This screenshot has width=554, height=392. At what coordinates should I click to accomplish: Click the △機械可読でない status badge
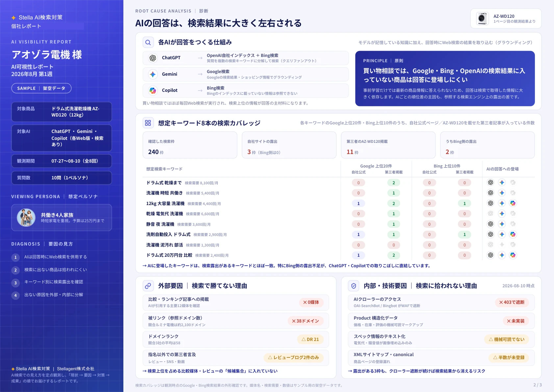pyautogui.click(x=507, y=340)
